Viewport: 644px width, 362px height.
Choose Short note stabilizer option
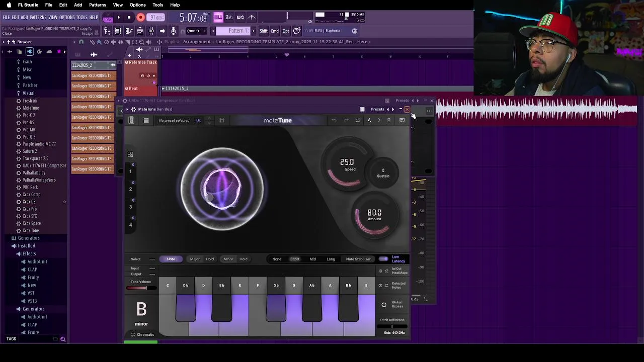click(x=295, y=259)
